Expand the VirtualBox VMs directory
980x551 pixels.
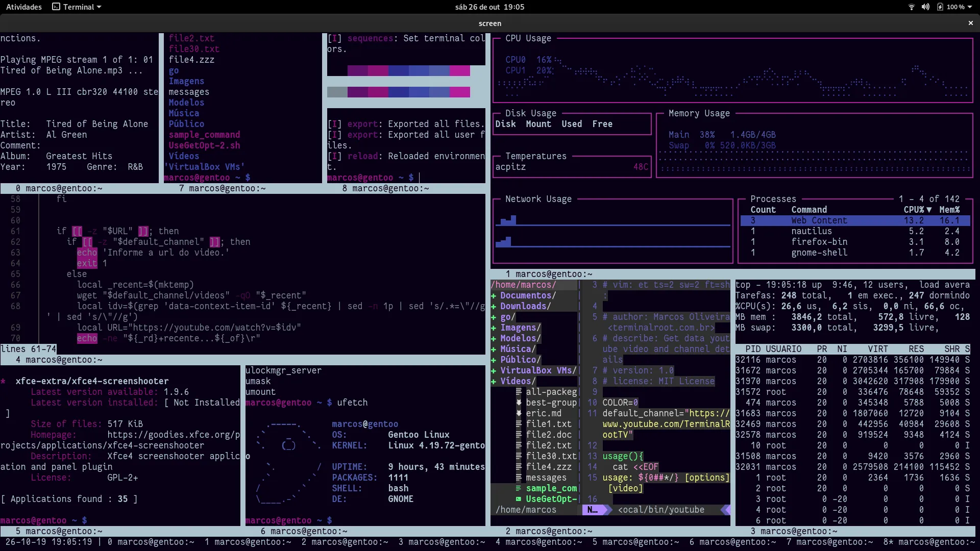(494, 370)
